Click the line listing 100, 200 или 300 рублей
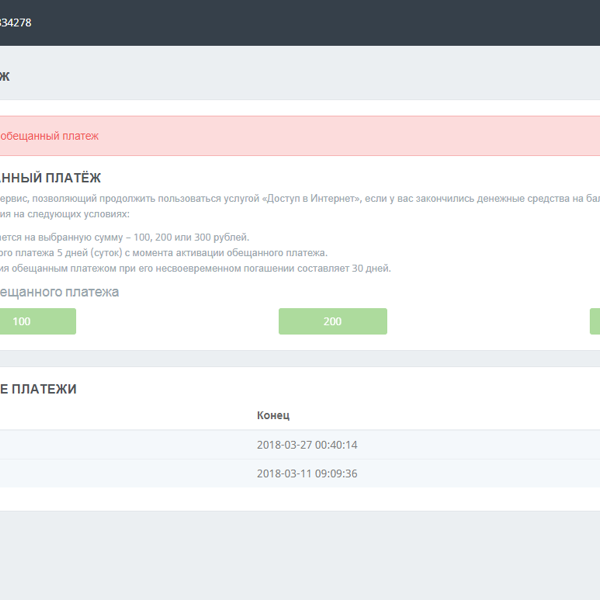The image size is (600, 600). point(120,238)
